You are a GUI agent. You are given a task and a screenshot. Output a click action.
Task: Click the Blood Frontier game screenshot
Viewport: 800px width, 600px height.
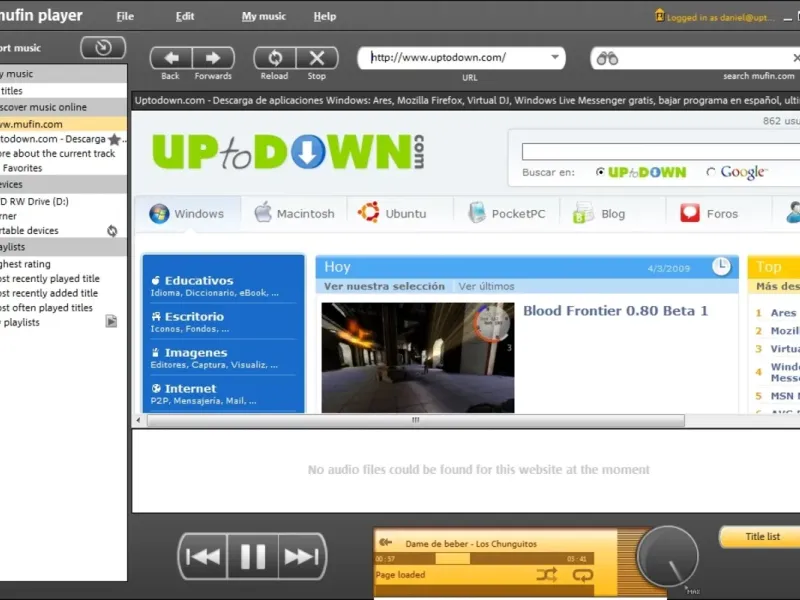click(418, 358)
